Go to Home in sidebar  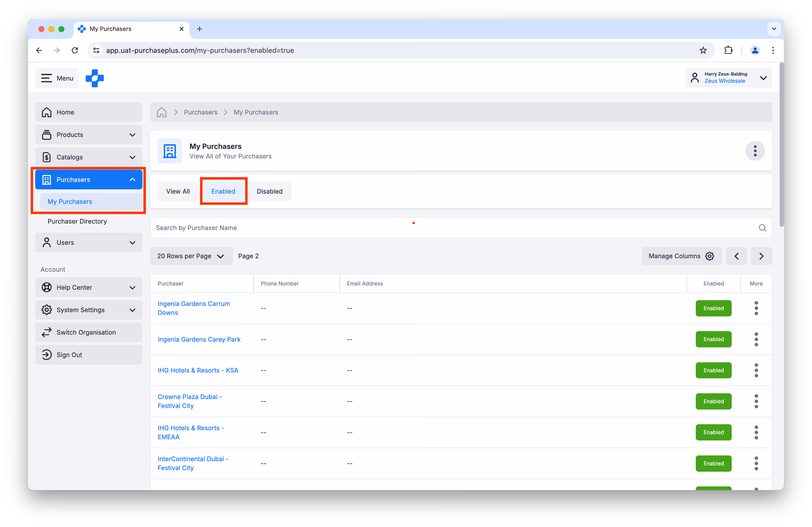click(89, 112)
